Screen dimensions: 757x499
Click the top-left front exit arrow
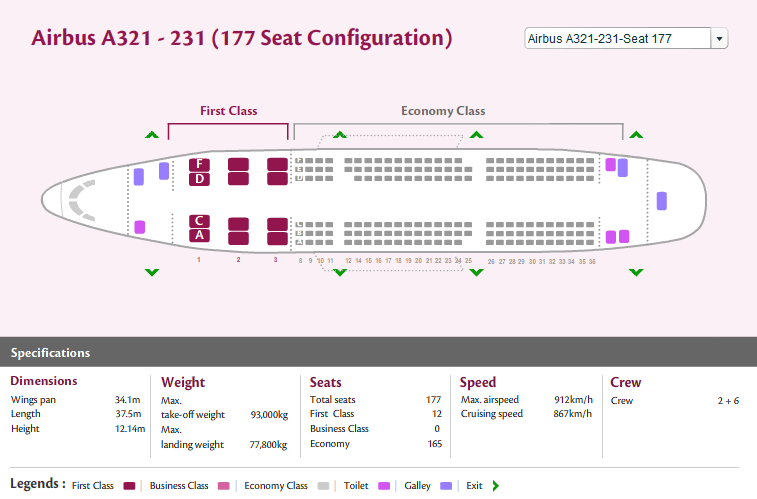point(151,135)
